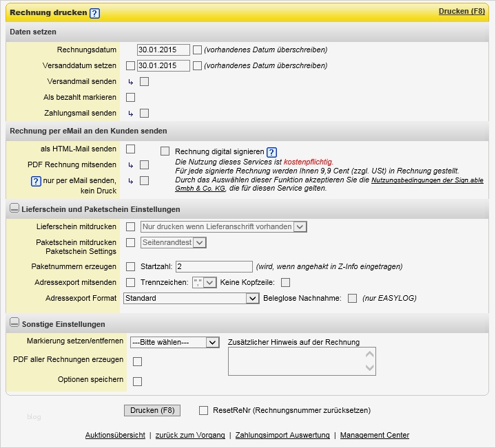Open Seitenrandtest Paketschein dropdown

click(x=174, y=243)
